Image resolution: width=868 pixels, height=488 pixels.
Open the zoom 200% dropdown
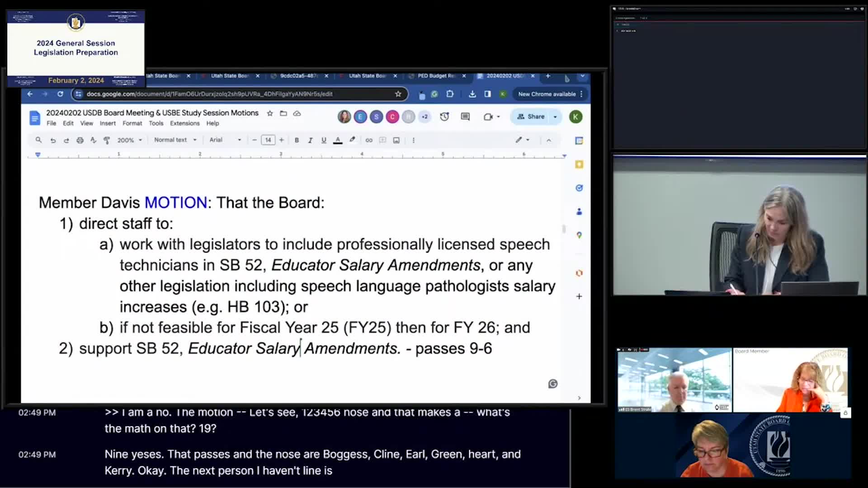tap(130, 140)
